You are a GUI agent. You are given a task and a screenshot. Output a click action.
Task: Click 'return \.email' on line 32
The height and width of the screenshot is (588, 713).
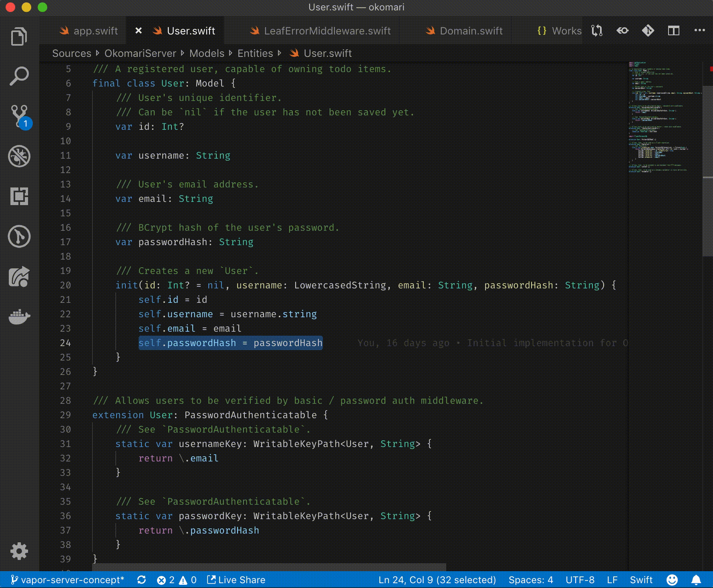click(x=179, y=458)
